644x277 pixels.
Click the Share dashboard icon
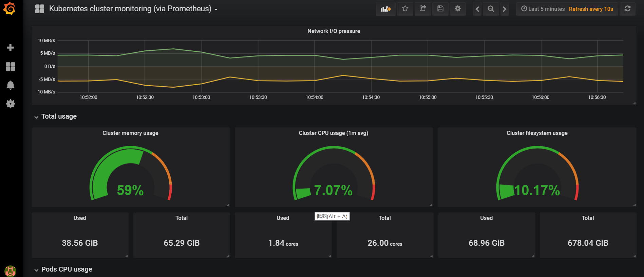(423, 9)
